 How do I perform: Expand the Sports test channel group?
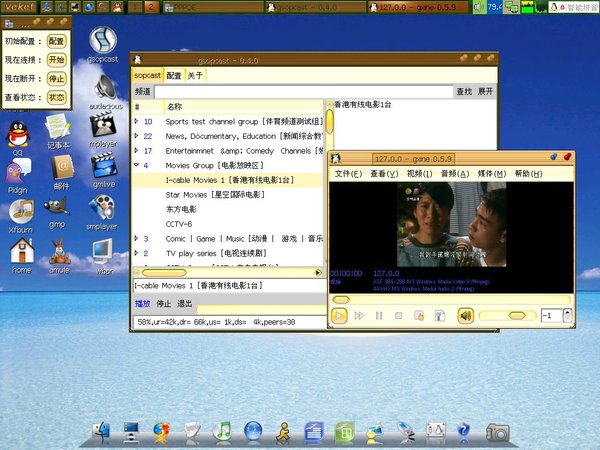click(137, 122)
